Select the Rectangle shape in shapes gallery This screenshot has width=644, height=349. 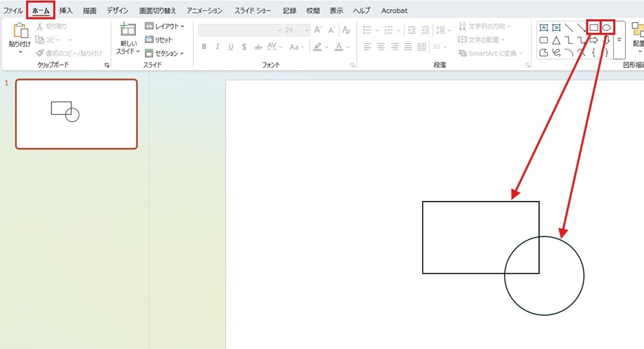pos(594,28)
